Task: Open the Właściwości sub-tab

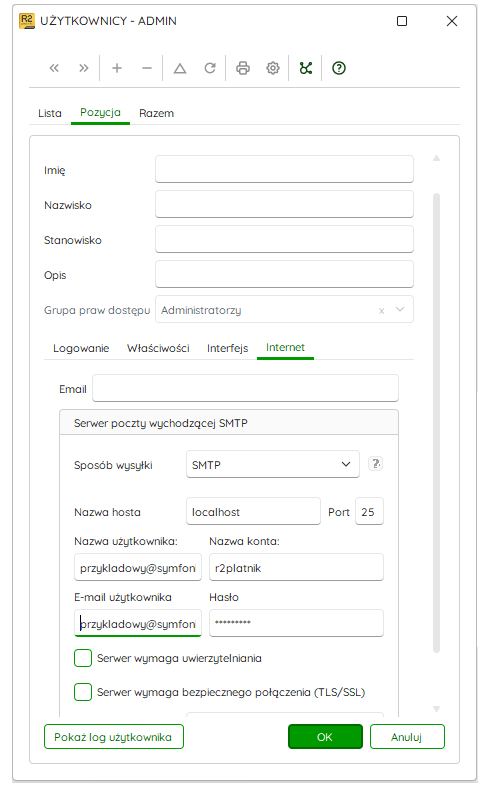Action: [x=158, y=348]
